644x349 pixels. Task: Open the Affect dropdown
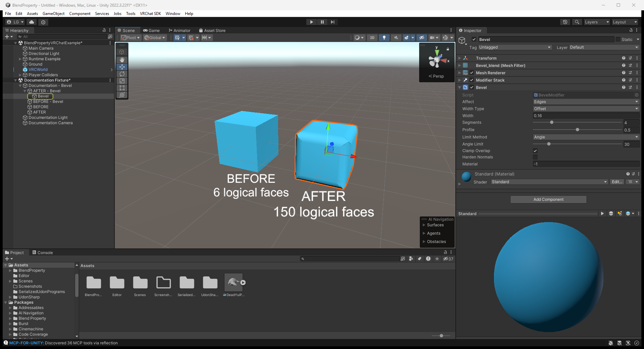[586, 102]
